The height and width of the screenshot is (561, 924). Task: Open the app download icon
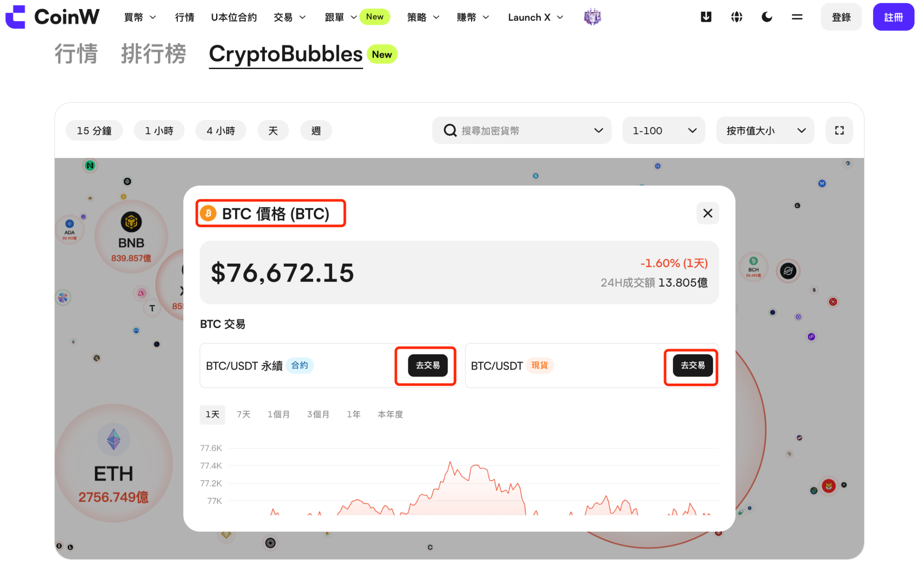[x=706, y=17]
